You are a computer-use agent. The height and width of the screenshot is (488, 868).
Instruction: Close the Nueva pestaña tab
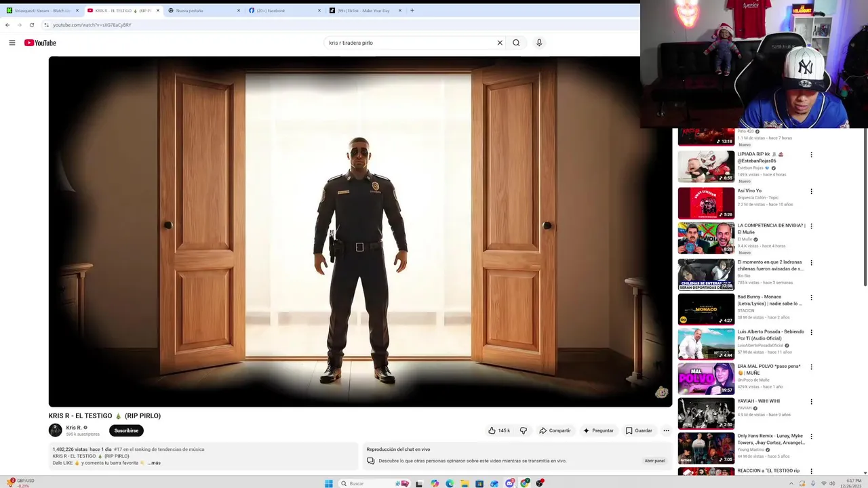coord(239,10)
